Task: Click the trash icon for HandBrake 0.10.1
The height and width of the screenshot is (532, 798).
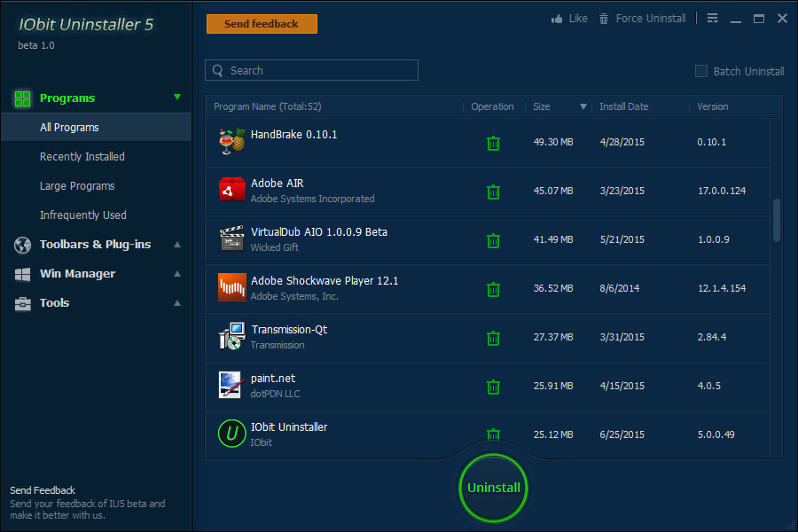Action: coord(493,143)
